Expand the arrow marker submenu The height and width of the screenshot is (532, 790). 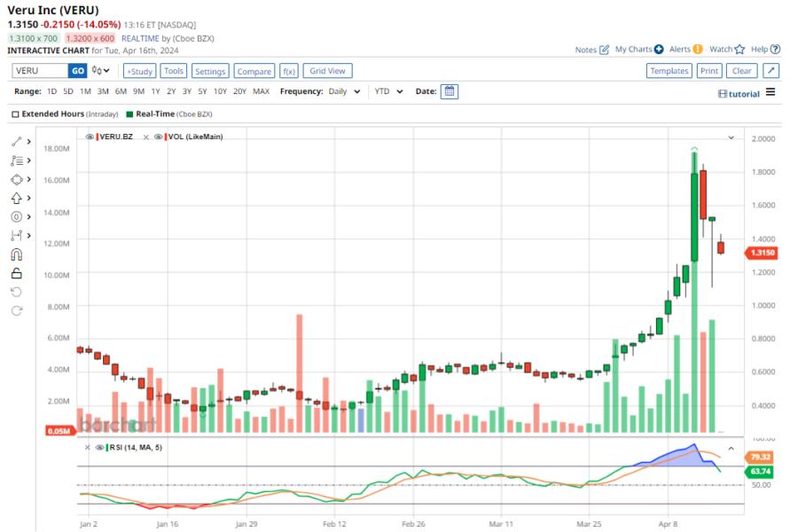pyautogui.click(x=28, y=198)
